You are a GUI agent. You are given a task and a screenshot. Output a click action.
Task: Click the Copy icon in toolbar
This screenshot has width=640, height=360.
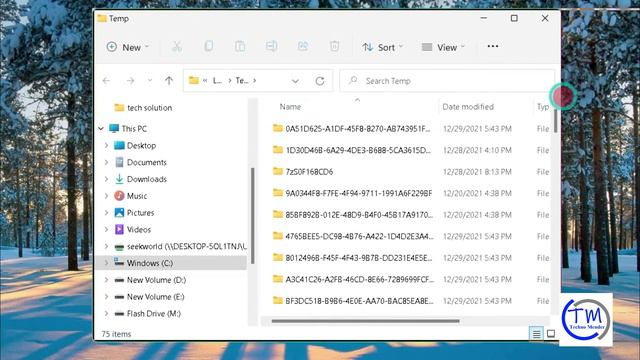coord(209,47)
